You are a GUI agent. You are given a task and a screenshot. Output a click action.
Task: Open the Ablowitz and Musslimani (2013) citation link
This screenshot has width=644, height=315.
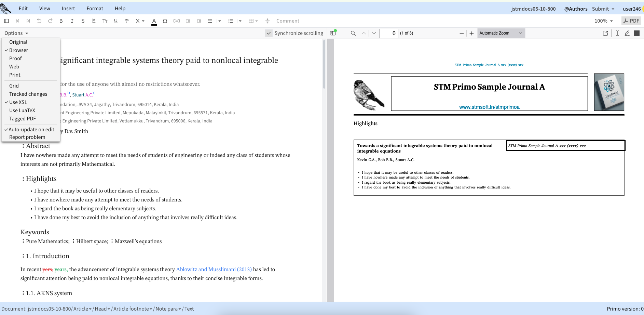click(214, 270)
